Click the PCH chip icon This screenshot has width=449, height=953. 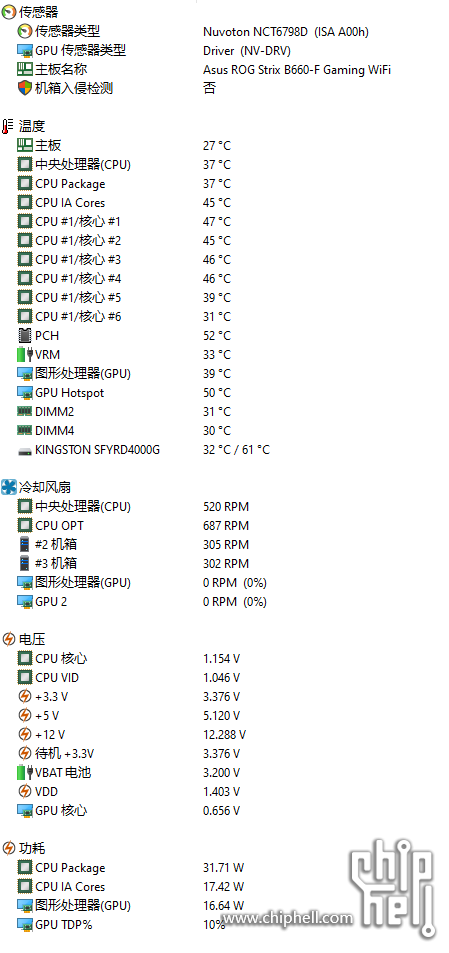click(25, 335)
